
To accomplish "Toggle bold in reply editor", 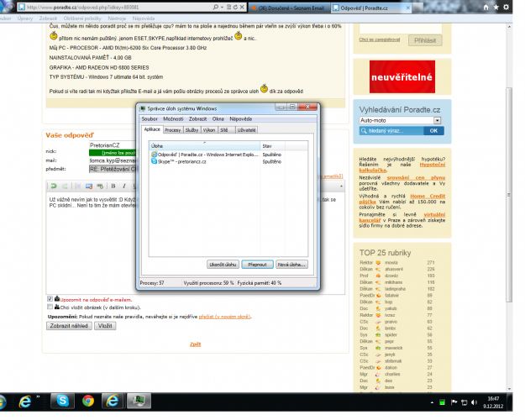I will tap(113, 186).
